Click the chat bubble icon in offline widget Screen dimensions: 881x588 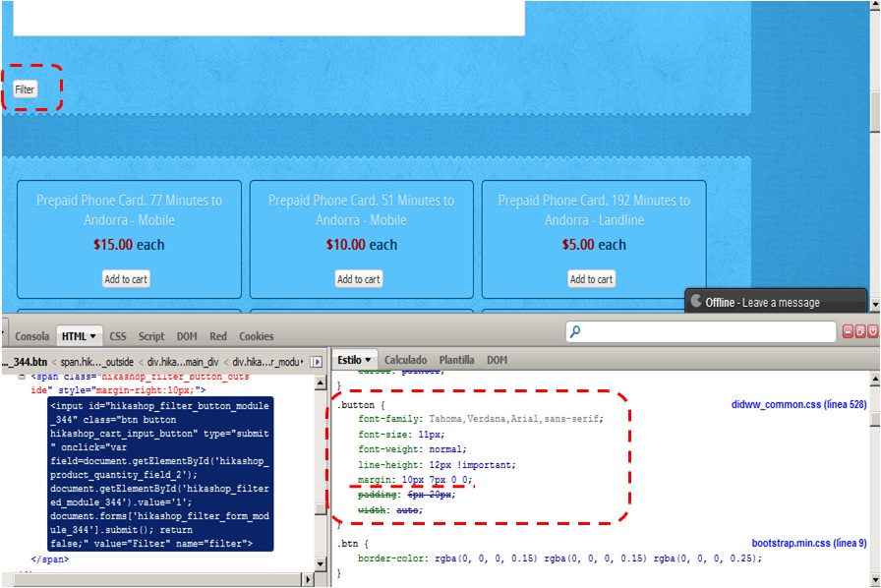point(696,301)
